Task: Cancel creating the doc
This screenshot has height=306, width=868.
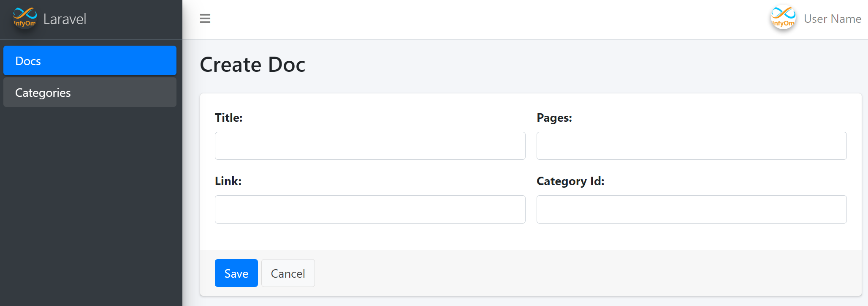Action: tap(288, 273)
